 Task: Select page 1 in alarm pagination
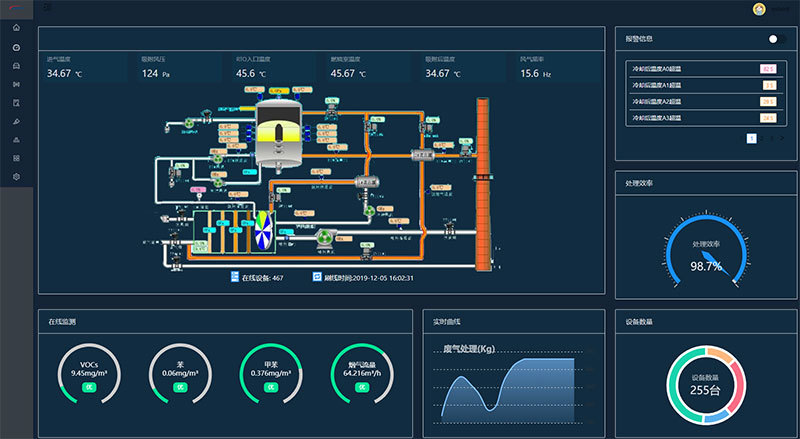point(752,138)
